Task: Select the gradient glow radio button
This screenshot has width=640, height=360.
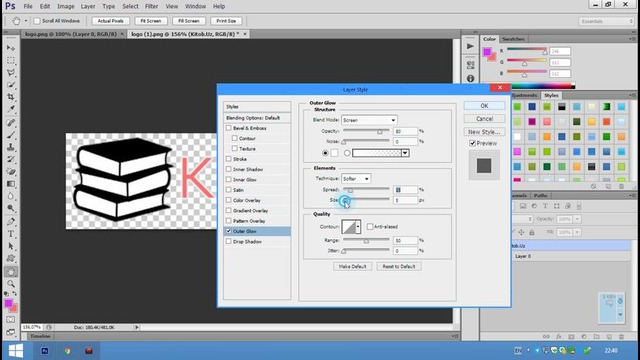Action: pos(347,153)
